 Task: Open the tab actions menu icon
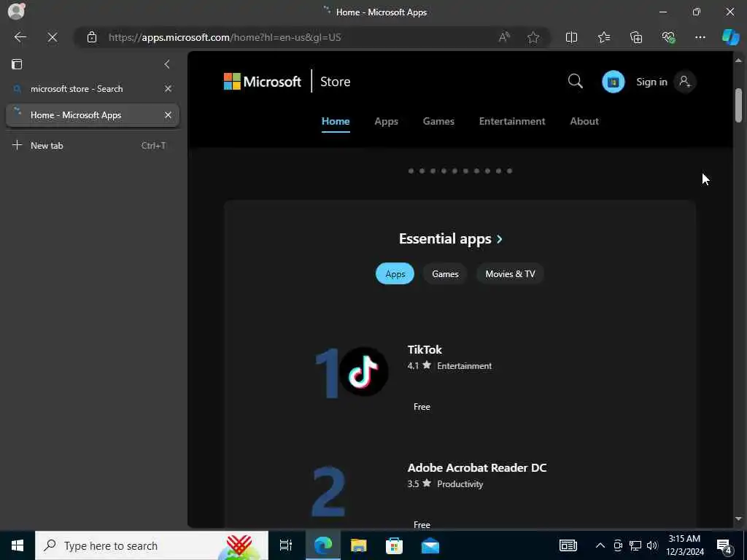pos(17,64)
